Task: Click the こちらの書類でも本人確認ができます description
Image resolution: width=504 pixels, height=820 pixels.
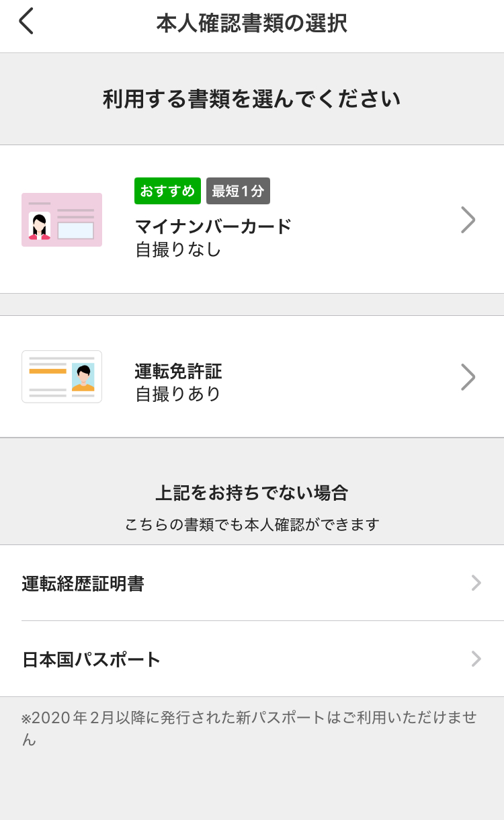Action: click(251, 524)
